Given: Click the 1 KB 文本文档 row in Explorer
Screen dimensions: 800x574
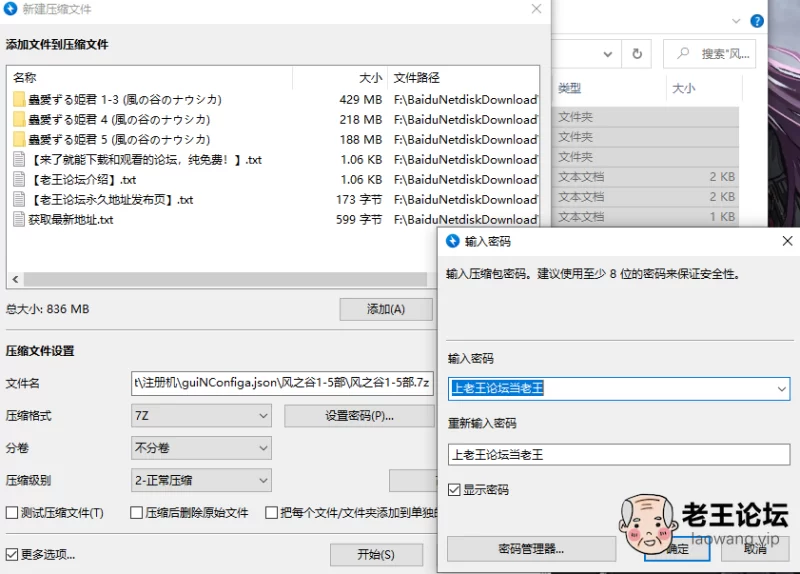Looking at the screenshot, I should click(645, 217).
